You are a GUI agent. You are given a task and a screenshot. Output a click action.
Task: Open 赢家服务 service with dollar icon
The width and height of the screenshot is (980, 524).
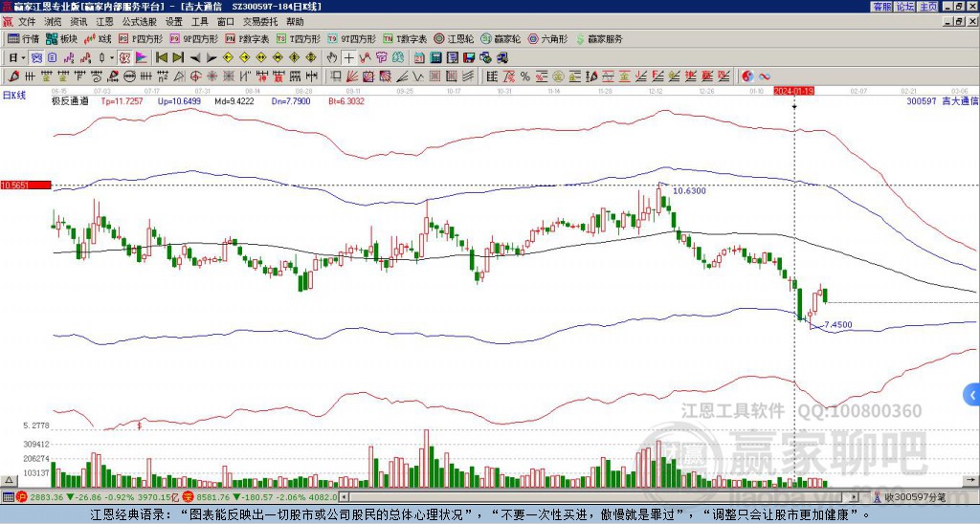point(599,38)
